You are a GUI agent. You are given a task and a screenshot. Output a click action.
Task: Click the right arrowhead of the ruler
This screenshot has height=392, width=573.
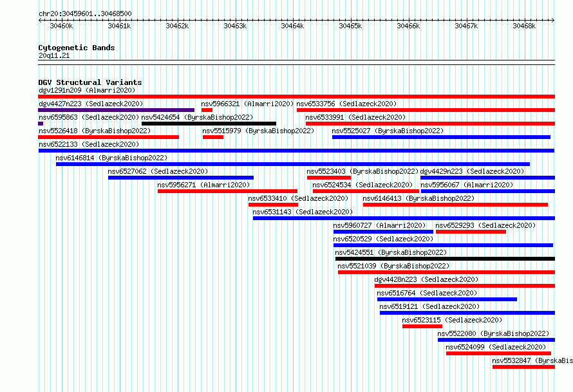[x=553, y=20]
